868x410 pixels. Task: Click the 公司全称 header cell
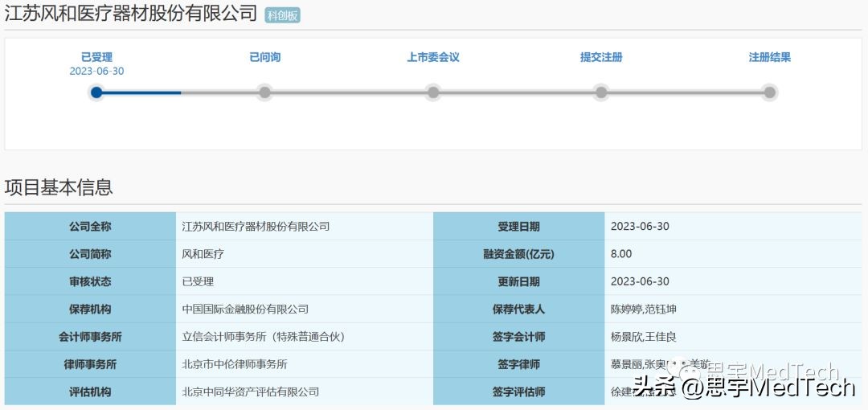click(x=90, y=226)
